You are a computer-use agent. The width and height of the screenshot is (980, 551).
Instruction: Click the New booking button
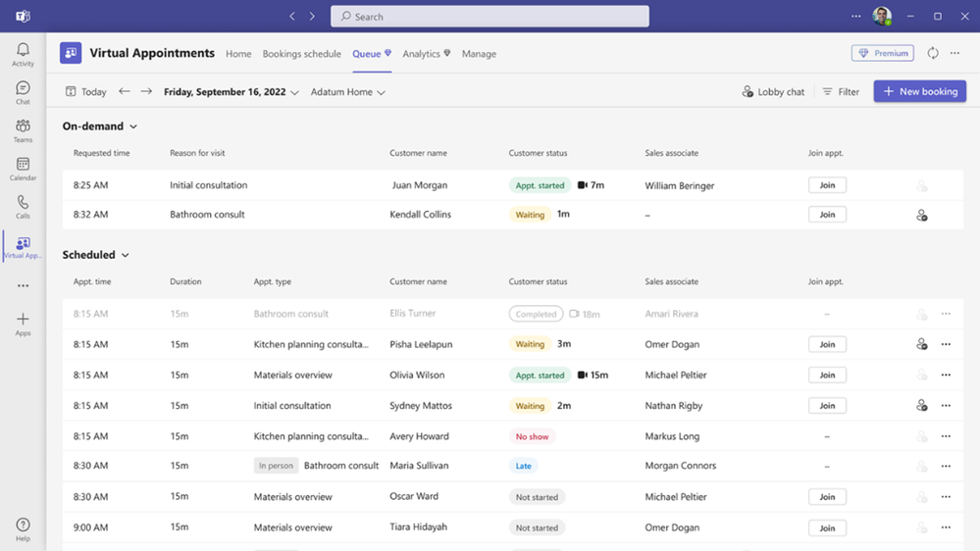(919, 91)
